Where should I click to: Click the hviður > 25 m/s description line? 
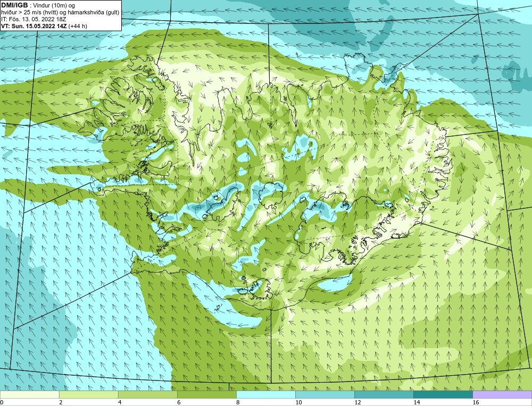tap(60, 12)
